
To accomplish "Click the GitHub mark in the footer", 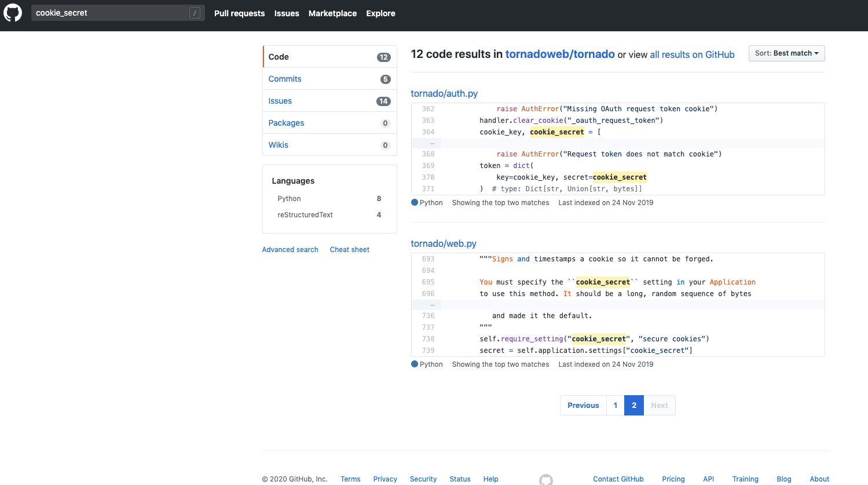I will click(546, 479).
